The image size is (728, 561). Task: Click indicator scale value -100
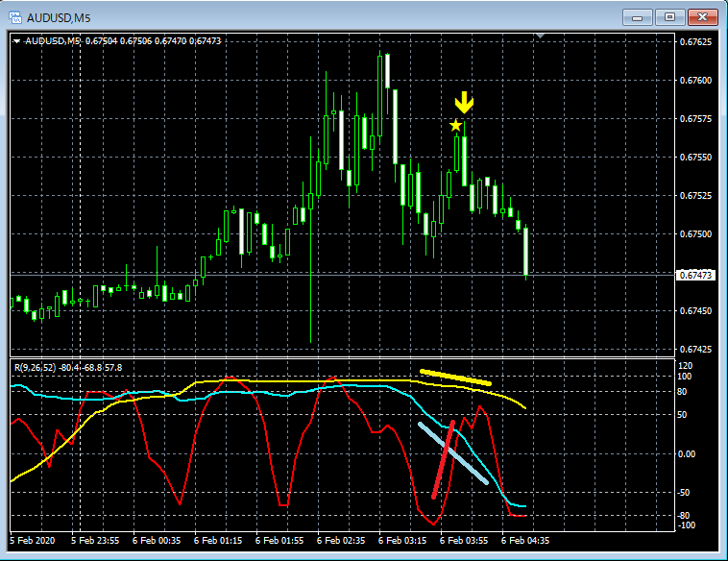click(687, 525)
